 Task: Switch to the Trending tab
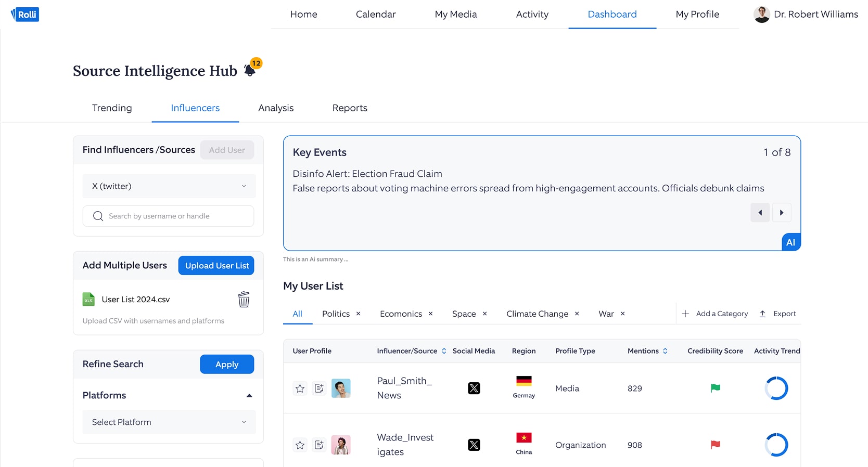pos(112,108)
